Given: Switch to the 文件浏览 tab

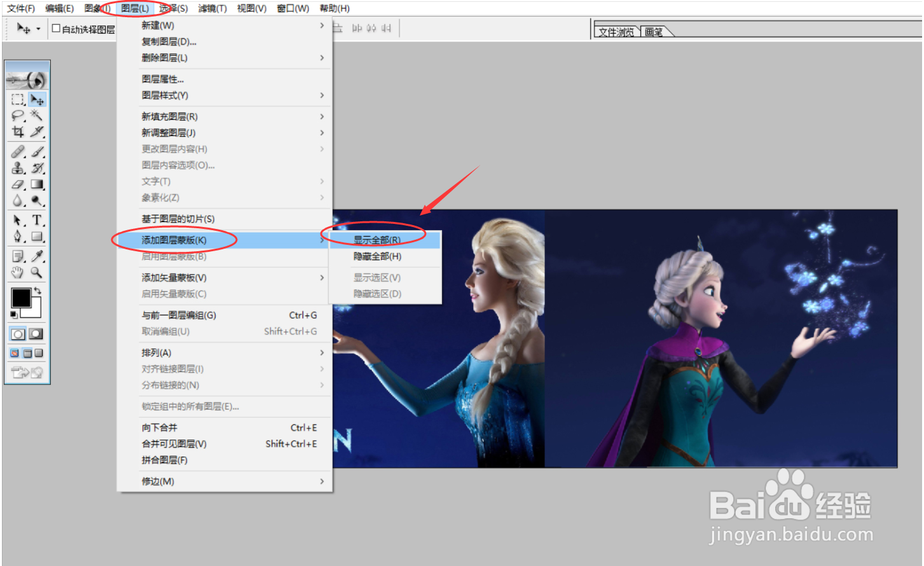Looking at the screenshot, I should click(x=616, y=32).
